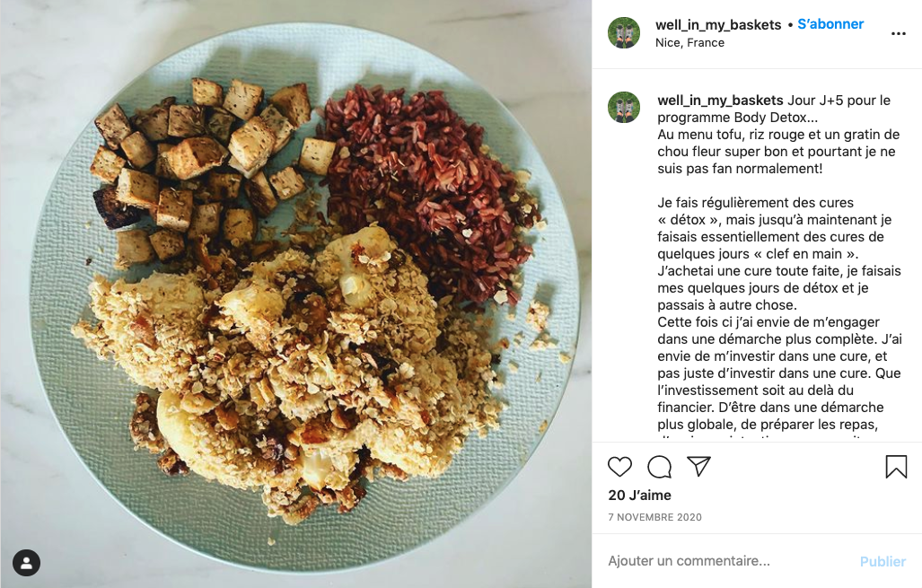Open comments via speech bubble icon
Screen dimensions: 922x588
[x=659, y=466]
